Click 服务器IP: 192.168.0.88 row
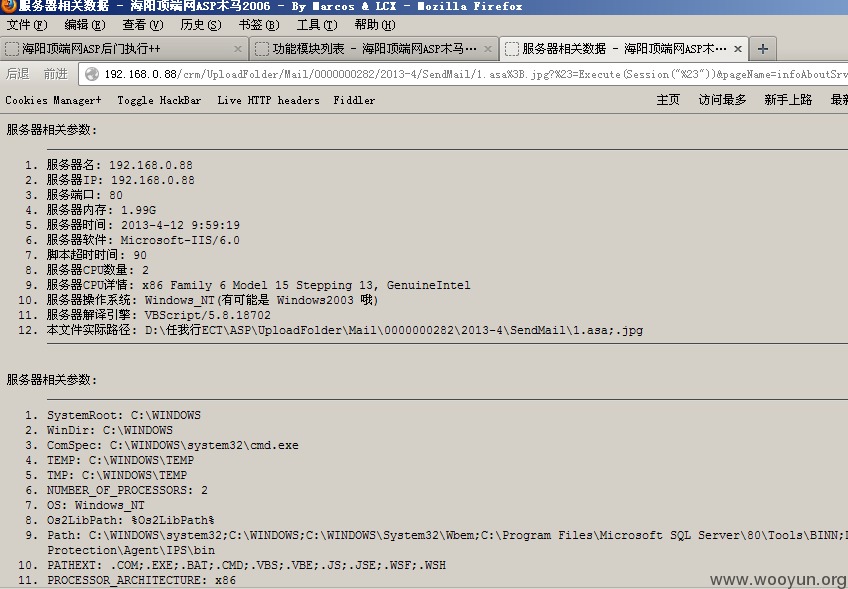 point(120,180)
